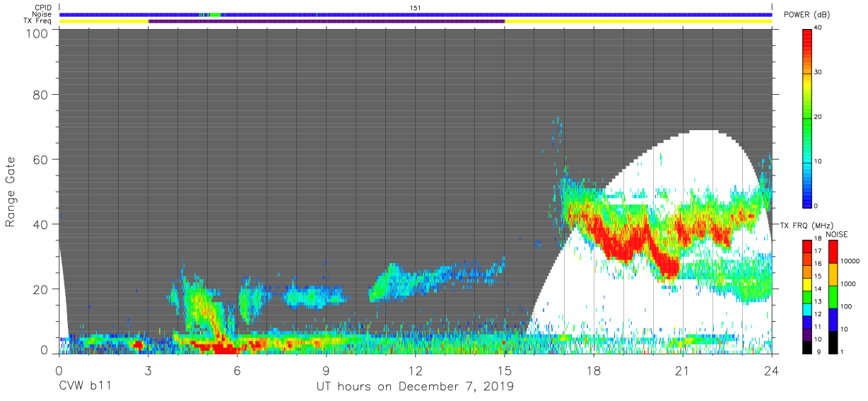The image size is (868, 401).
Task: Click the power colorbar tick label 20
Action: (x=819, y=117)
